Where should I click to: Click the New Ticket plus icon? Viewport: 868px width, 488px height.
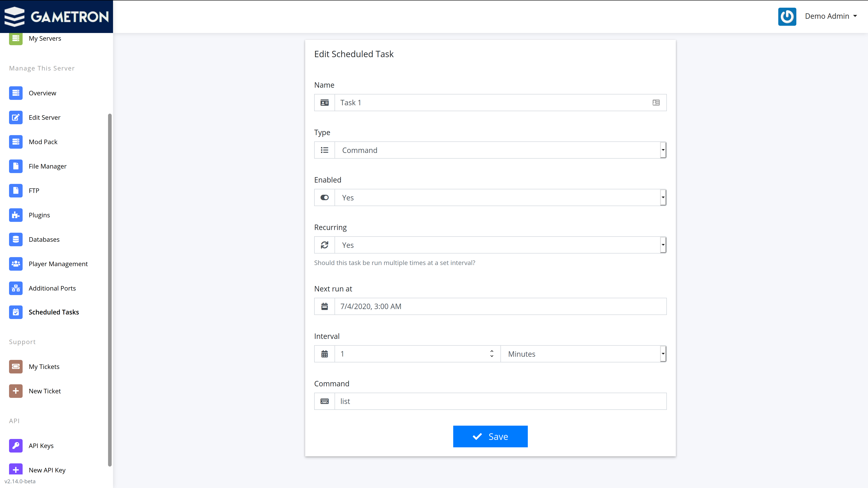point(16,391)
